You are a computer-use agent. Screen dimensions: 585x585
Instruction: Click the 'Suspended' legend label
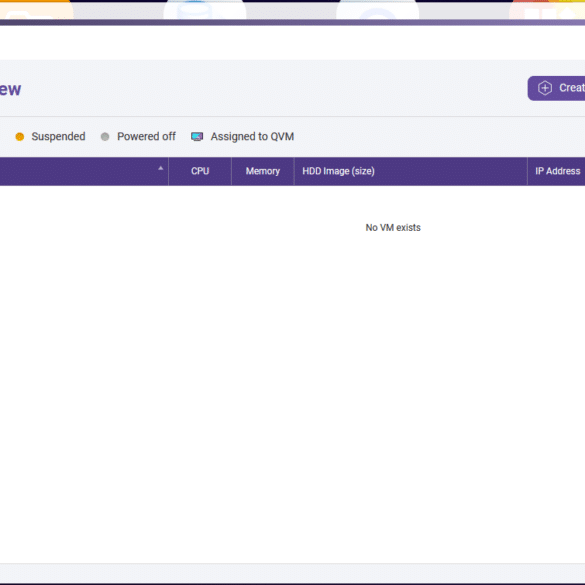pyautogui.click(x=58, y=137)
